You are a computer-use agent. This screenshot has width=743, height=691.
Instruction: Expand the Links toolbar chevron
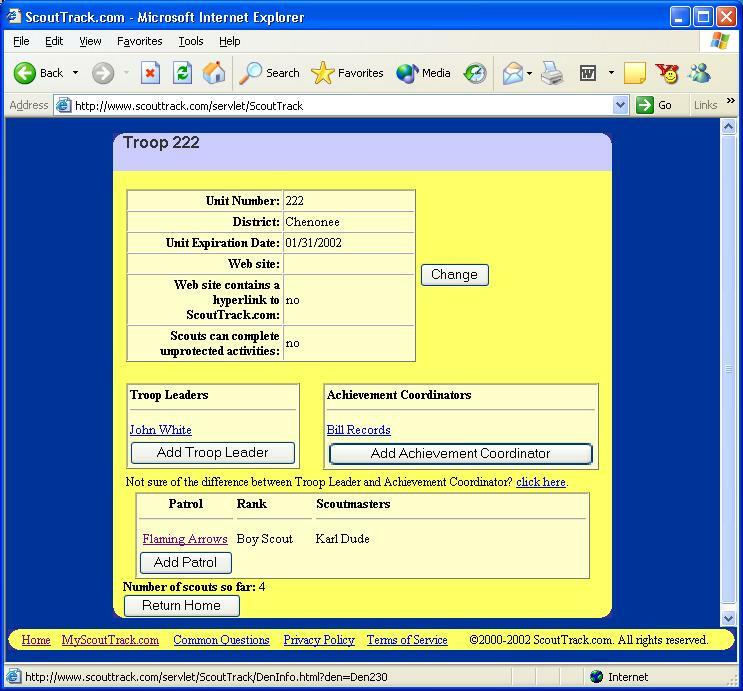731,100
